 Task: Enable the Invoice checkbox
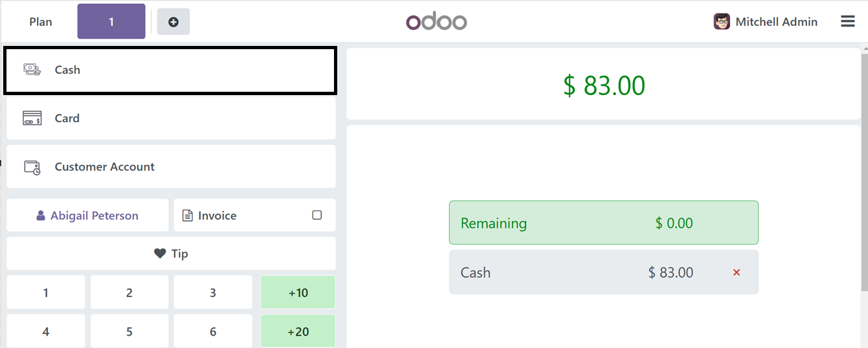click(x=317, y=215)
